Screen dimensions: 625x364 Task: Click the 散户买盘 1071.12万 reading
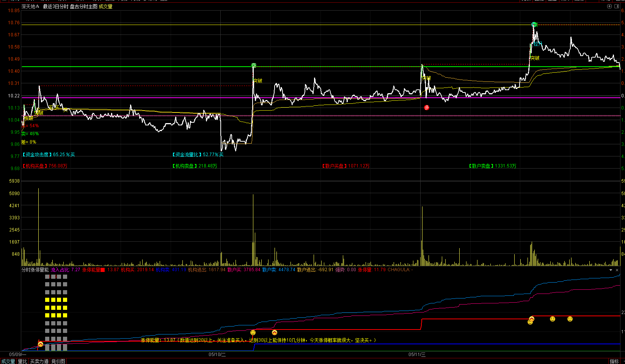(x=345, y=166)
